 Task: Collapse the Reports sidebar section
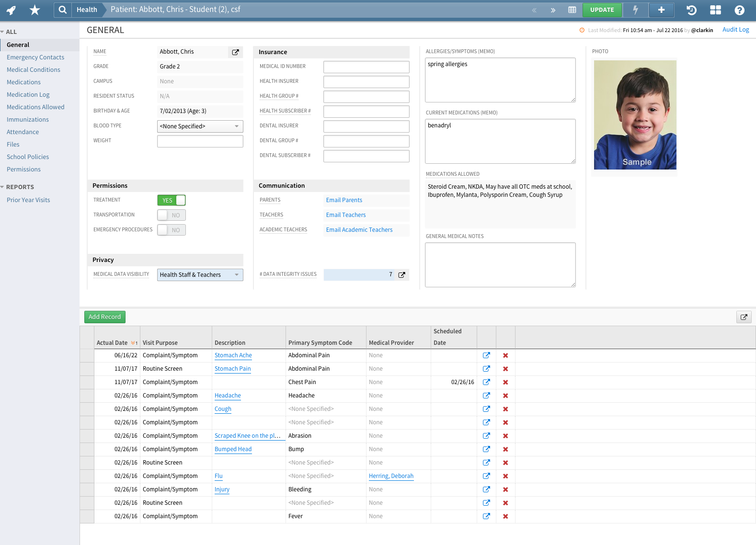[x=3, y=187]
